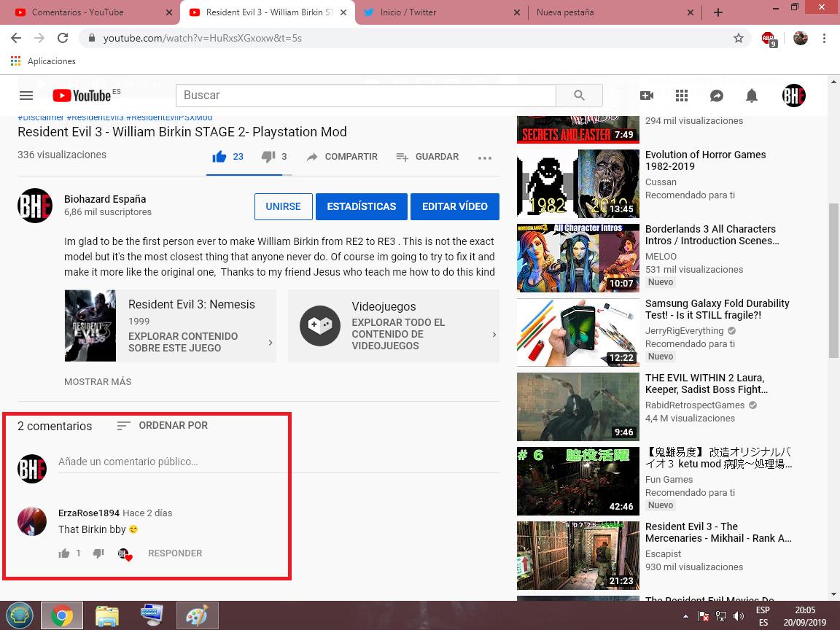Open the Fun Games ketu mod video thumbnail
Screen dimensions: 840x630
click(x=578, y=481)
